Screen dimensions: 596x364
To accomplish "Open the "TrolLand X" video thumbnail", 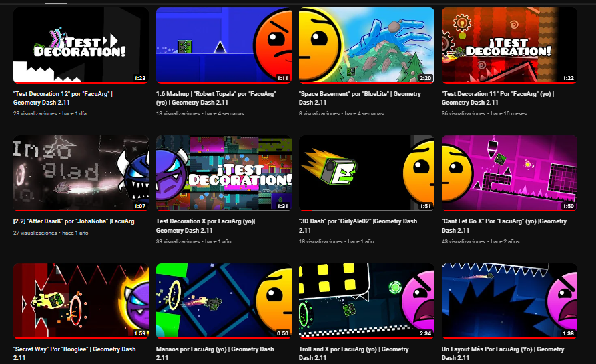I will point(366,301).
